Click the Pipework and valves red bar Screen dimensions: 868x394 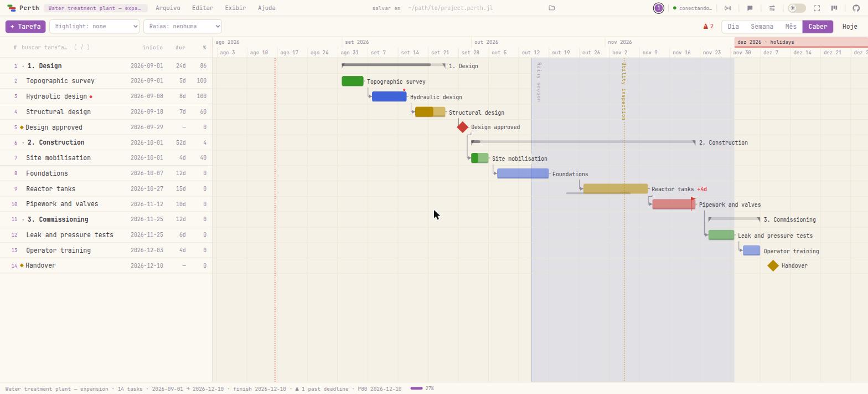click(674, 204)
